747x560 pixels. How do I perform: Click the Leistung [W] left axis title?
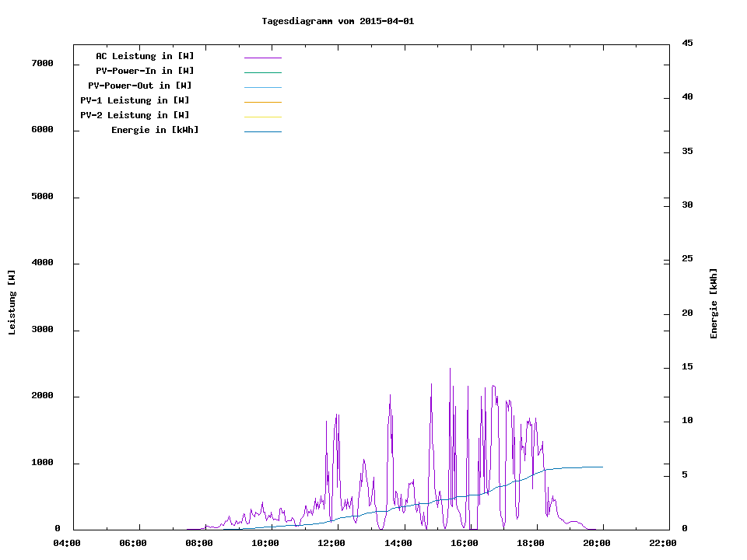point(12,303)
